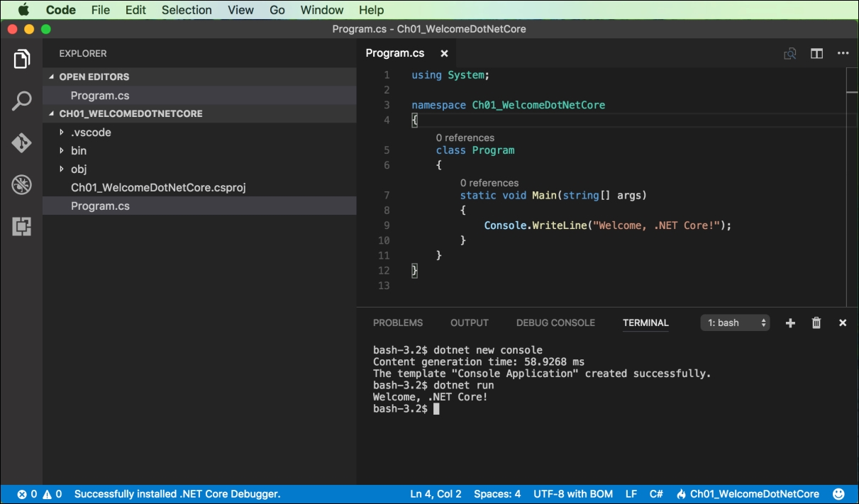The image size is (859, 504).
Task: Split the editor
Action: coord(816,53)
